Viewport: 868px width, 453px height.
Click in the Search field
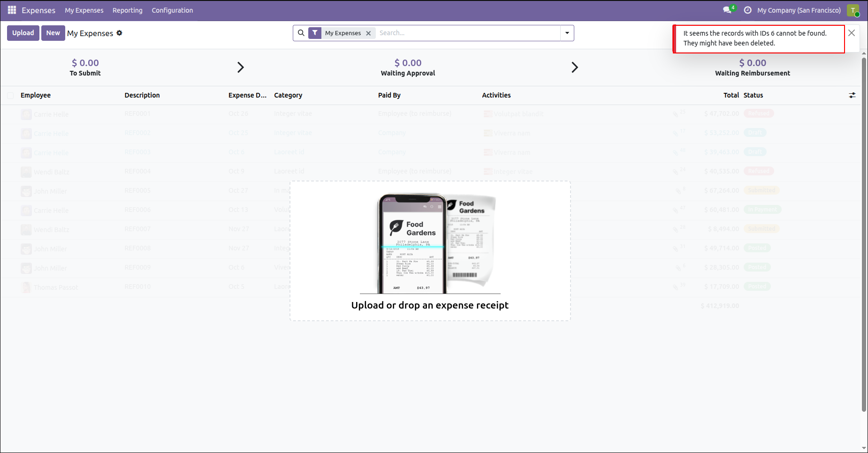point(468,33)
